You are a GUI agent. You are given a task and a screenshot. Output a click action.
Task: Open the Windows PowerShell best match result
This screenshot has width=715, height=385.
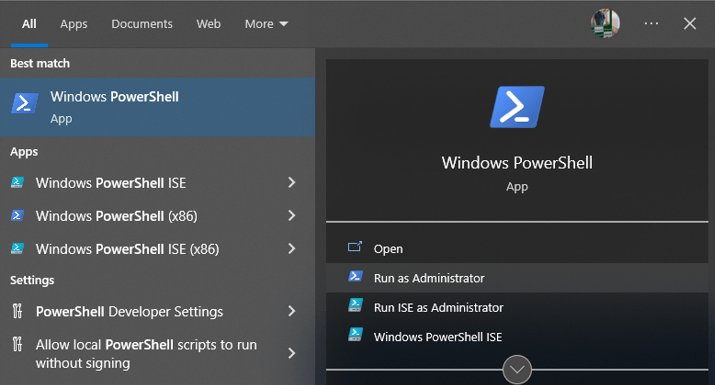point(157,107)
